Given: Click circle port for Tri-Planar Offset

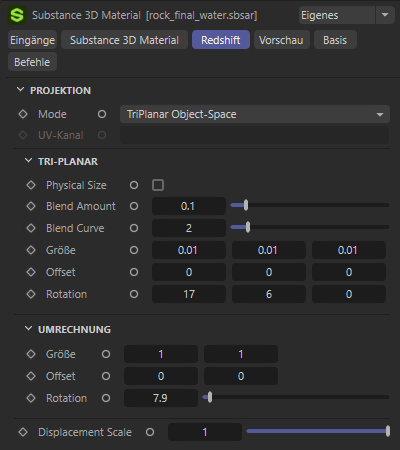Looking at the screenshot, I should (x=134, y=272).
